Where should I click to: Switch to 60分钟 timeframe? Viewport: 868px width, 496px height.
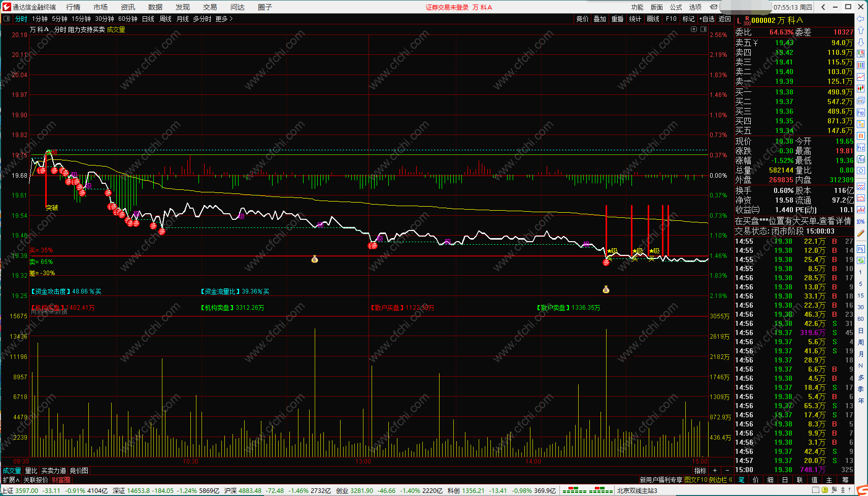tap(128, 19)
